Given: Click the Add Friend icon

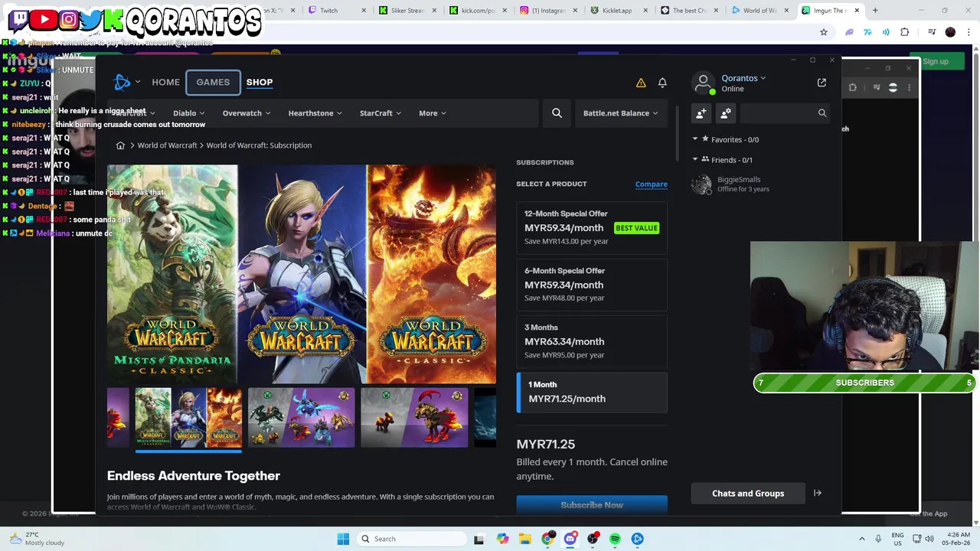Looking at the screenshot, I should tap(701, 113).
